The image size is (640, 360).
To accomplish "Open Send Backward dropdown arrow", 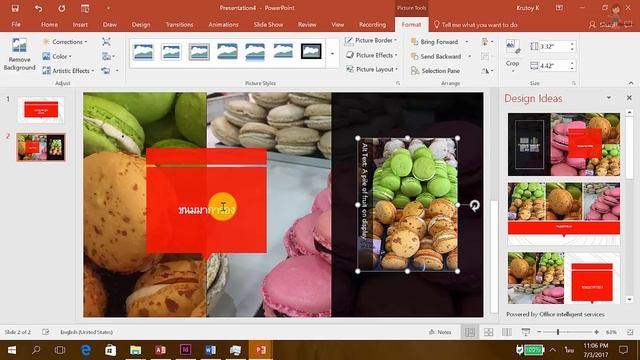I will 469,56.
